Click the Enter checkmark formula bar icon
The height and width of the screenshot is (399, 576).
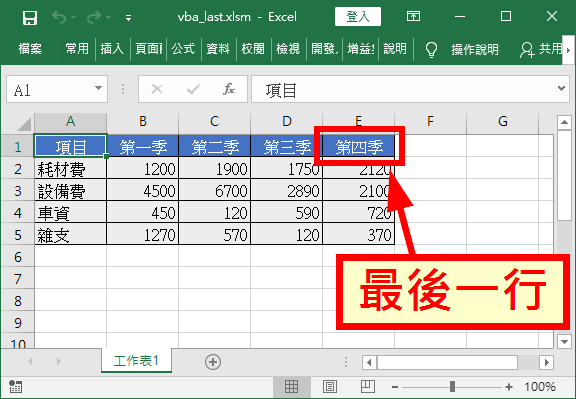(193, 89)
